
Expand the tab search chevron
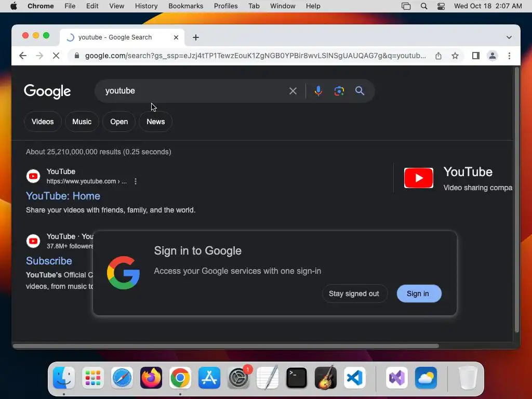509,37
